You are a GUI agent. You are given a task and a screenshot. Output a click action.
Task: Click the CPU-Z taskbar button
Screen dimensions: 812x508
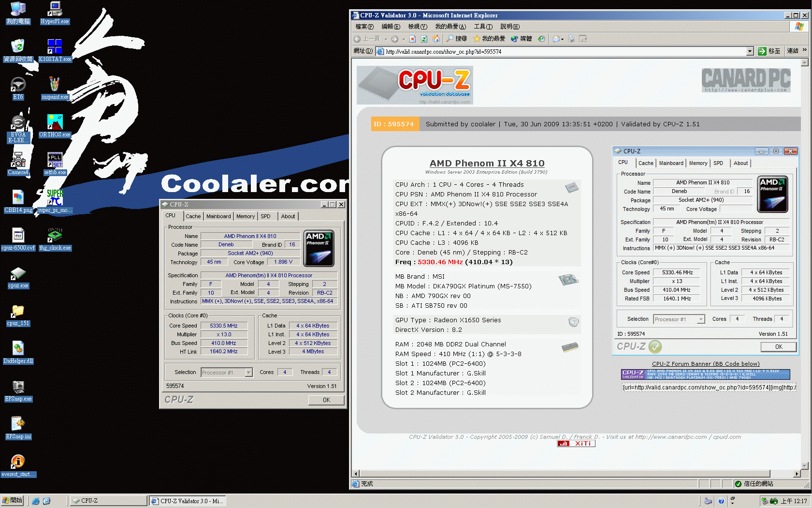(108, 501)
